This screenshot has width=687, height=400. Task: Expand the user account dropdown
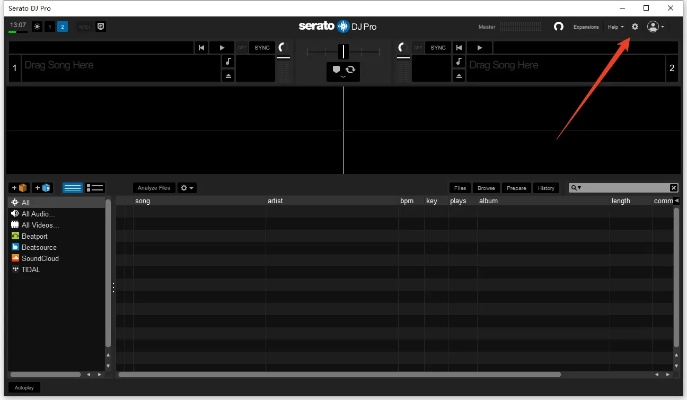[655, 27]
